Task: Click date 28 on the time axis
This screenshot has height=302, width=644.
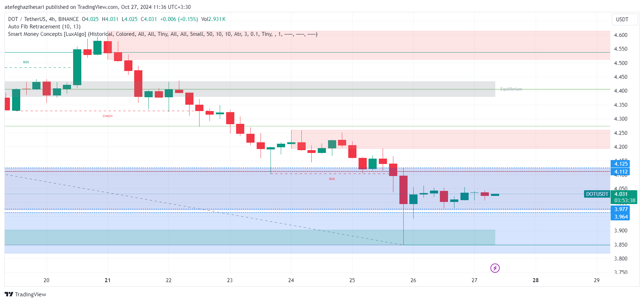Action: coord(536,280)
